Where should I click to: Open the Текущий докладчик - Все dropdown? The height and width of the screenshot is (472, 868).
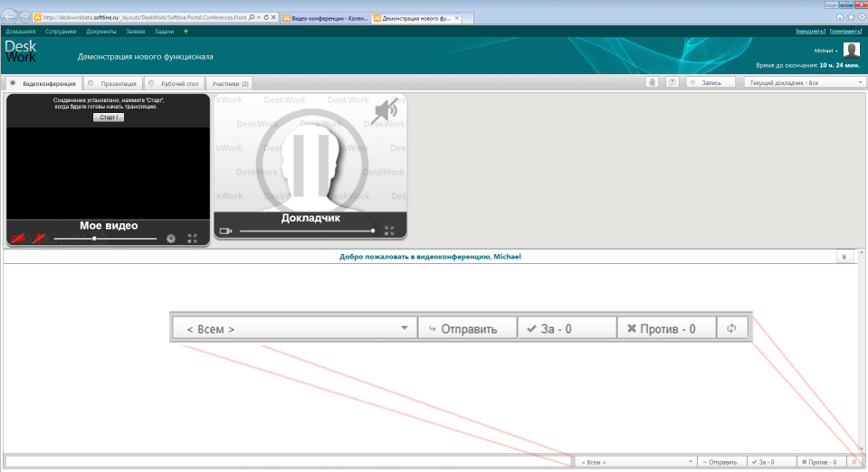[804, 82]
